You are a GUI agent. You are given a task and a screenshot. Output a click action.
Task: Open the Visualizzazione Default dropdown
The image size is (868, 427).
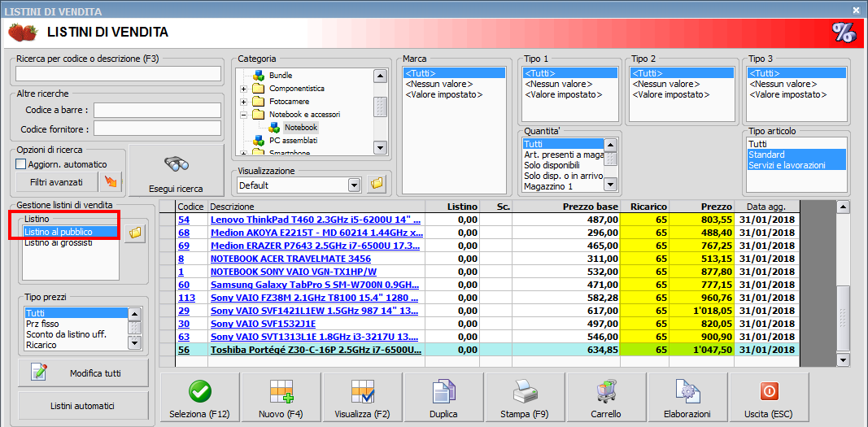[x=355, y=185]
